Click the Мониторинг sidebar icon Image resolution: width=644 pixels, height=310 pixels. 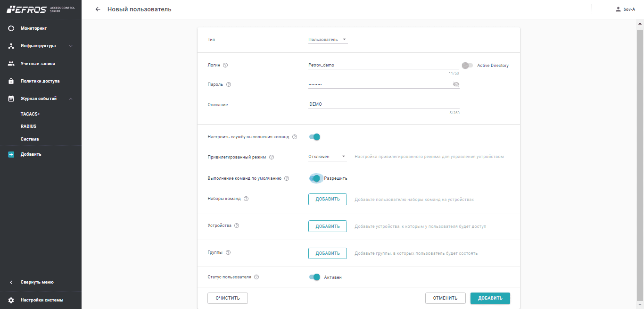[11, 28]
